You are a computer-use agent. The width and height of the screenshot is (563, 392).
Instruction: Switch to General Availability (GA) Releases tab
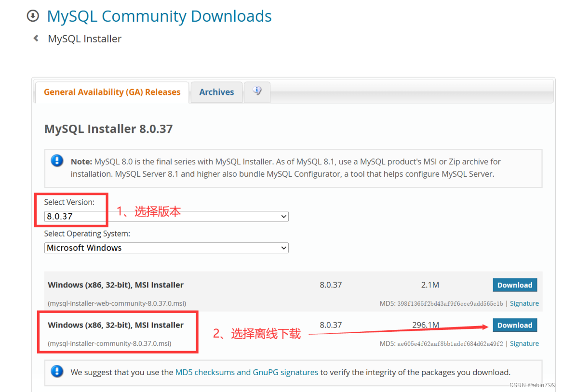coord(112,92)
